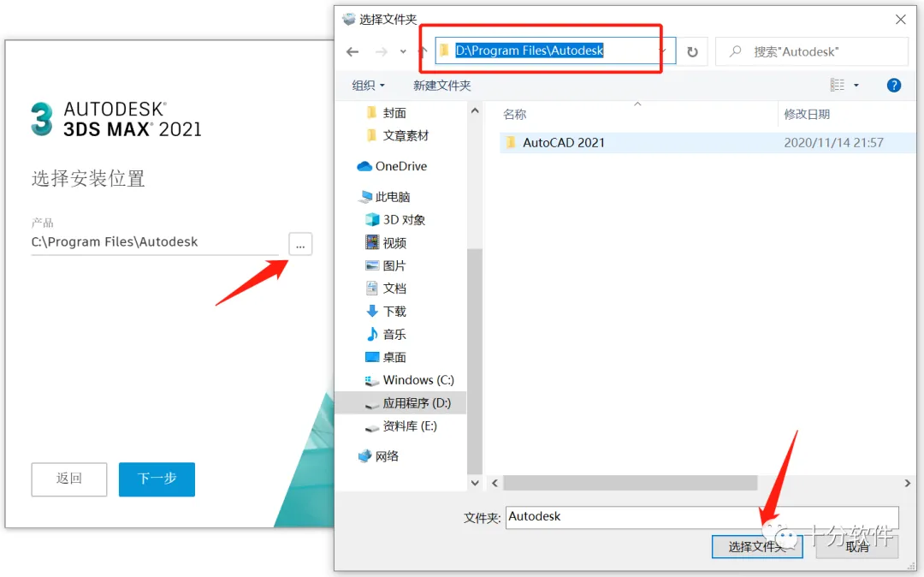Click 返回 in the 3ds Max installer
This screenshot has width=924, height=577.
69,479
